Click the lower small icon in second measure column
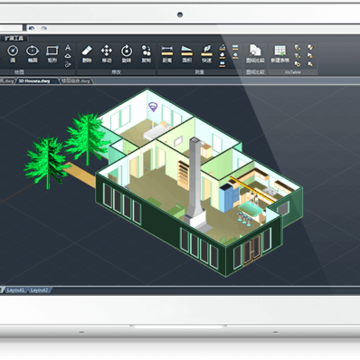This screenshot has height=360, width=360. coord(235,56)
